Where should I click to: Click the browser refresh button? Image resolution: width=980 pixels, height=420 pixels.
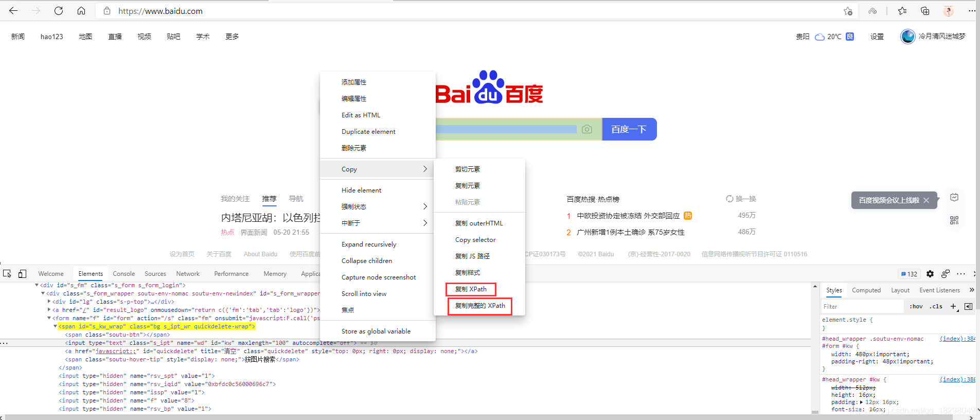click(x=59, y=11)
